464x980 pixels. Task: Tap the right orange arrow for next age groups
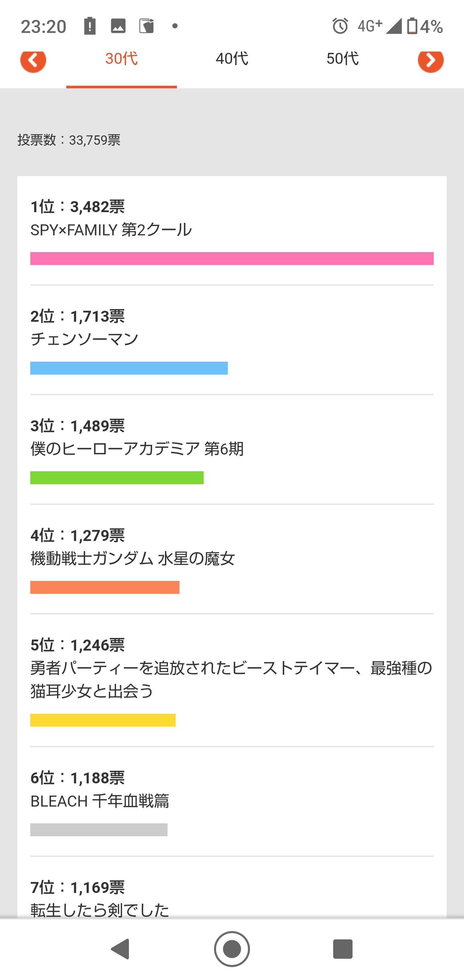(431, 61)
